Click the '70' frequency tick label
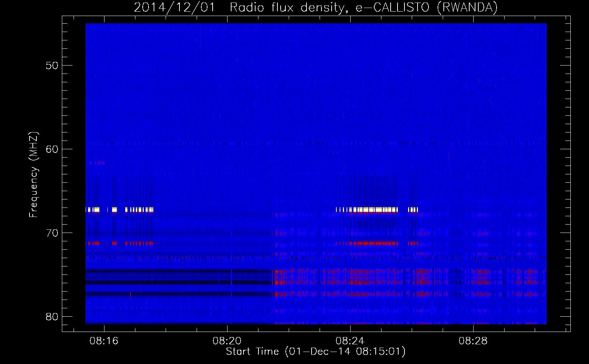Screen dimensions: 589x364 [x=52, y=233]
